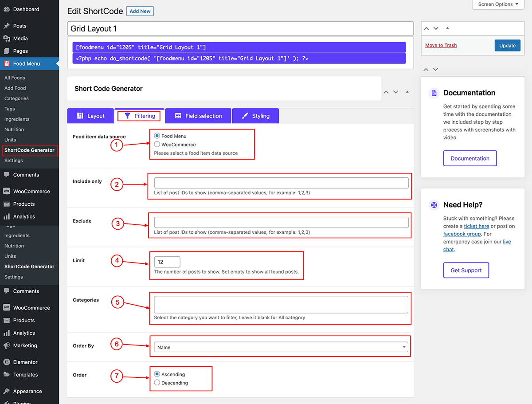Image resolution: width=532 pixels, height=404 pixels.
Task: Switch to the Field selection tab
Action: pyautogui.click(x=198, y=116)
